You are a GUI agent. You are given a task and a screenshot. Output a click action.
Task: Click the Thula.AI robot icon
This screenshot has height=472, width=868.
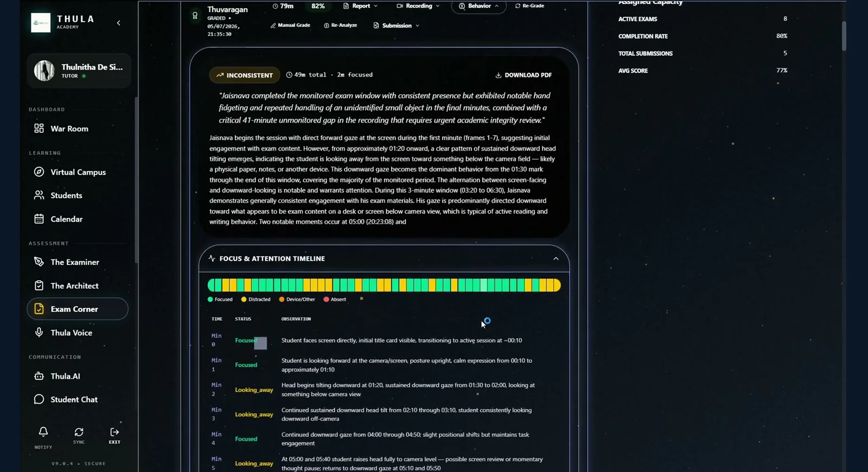(39, 376)
